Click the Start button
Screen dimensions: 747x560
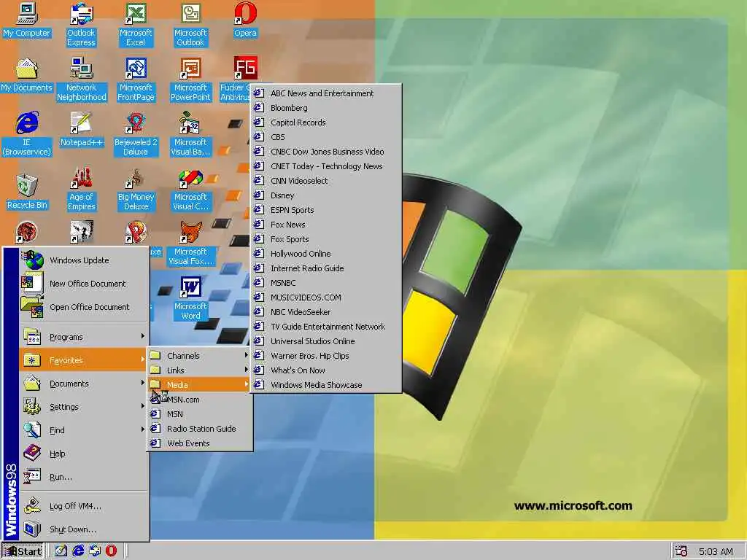23,551
